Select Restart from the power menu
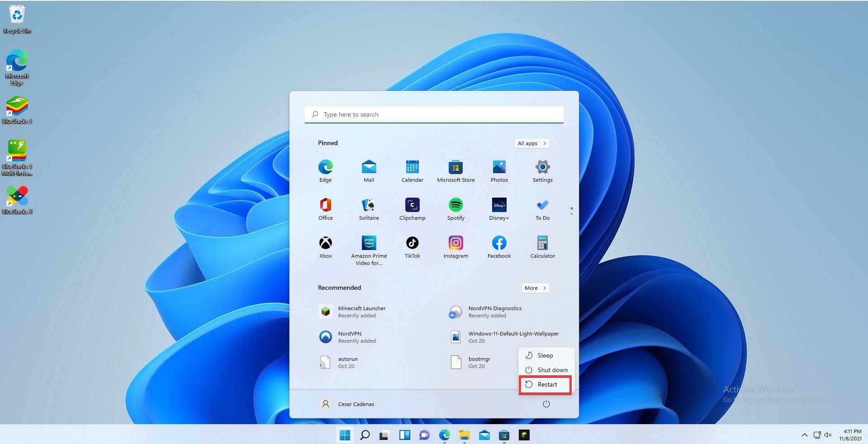 [x=545, y=385]
